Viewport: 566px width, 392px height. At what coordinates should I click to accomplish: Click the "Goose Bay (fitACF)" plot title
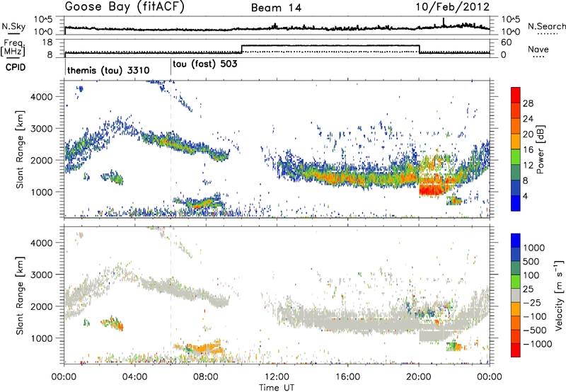tap(125, 6)
